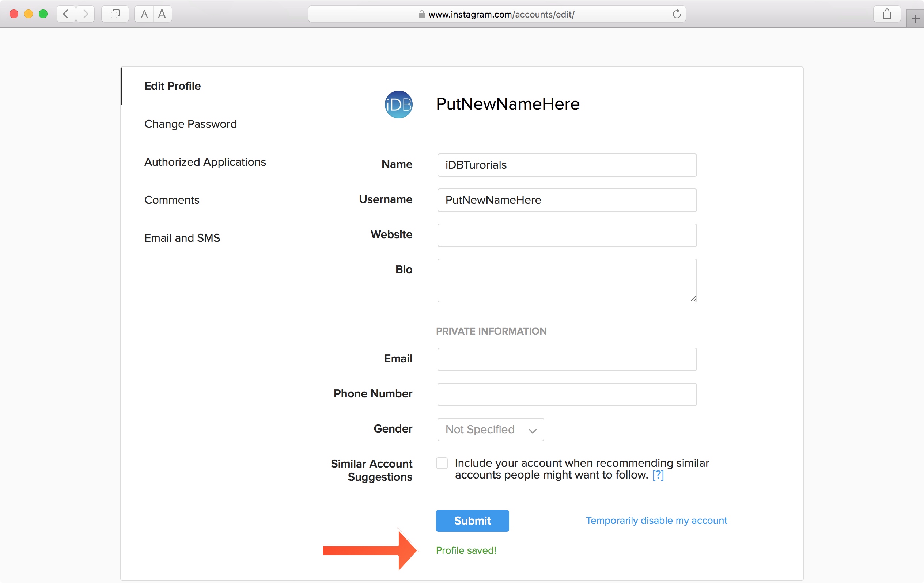Open the Gender dropdown

[x=491, y=430]
